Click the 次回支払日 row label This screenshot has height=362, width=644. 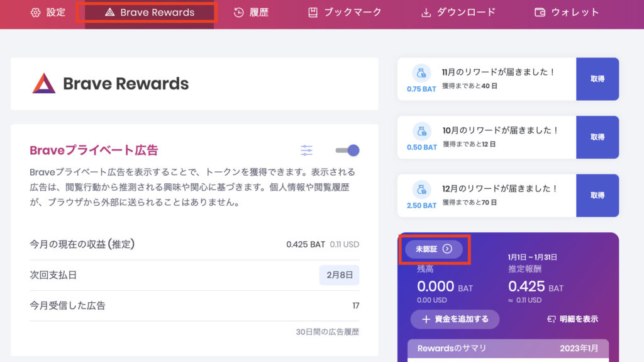click(53, 275)
